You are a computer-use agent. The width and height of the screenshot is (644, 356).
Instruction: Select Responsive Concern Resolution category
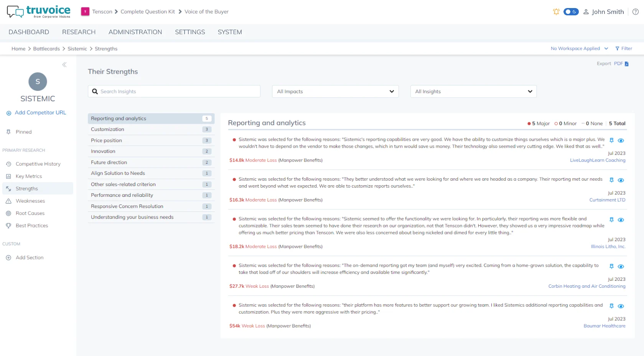point(151,206)
